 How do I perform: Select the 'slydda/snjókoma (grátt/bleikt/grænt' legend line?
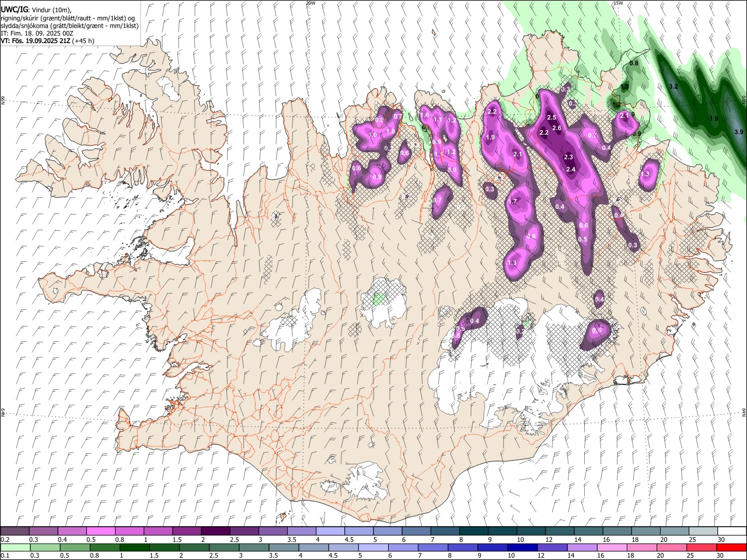pyautogui.click(x=69, y=26)
